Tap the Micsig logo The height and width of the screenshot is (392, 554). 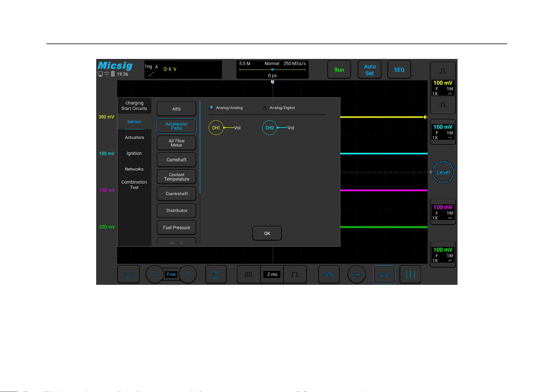tap(115, 65)
